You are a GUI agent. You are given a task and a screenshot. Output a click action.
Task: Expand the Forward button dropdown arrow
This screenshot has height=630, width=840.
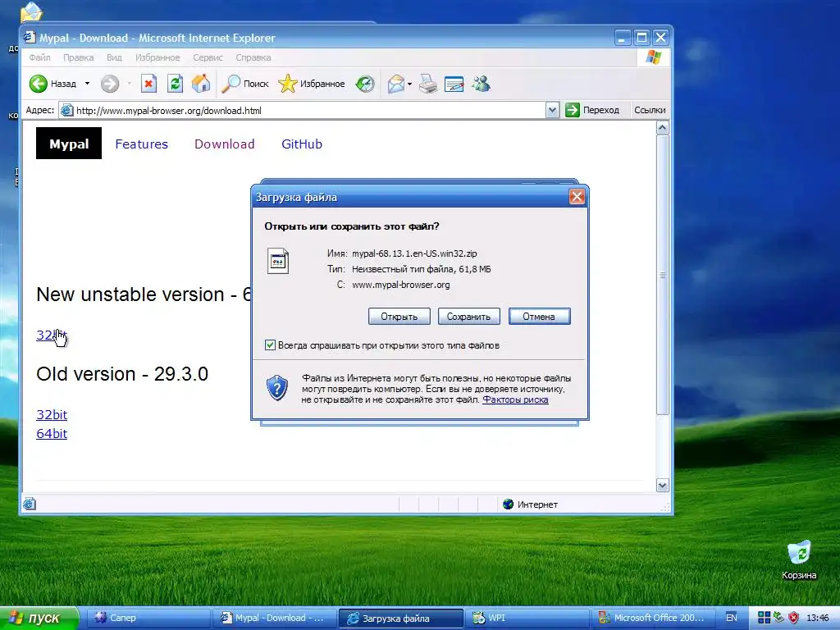click(x=129, y=84)
